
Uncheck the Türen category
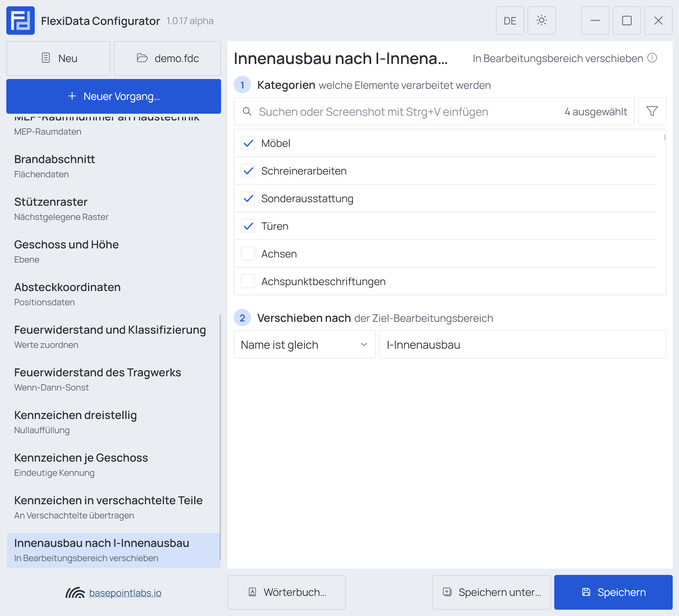point(248,226)
